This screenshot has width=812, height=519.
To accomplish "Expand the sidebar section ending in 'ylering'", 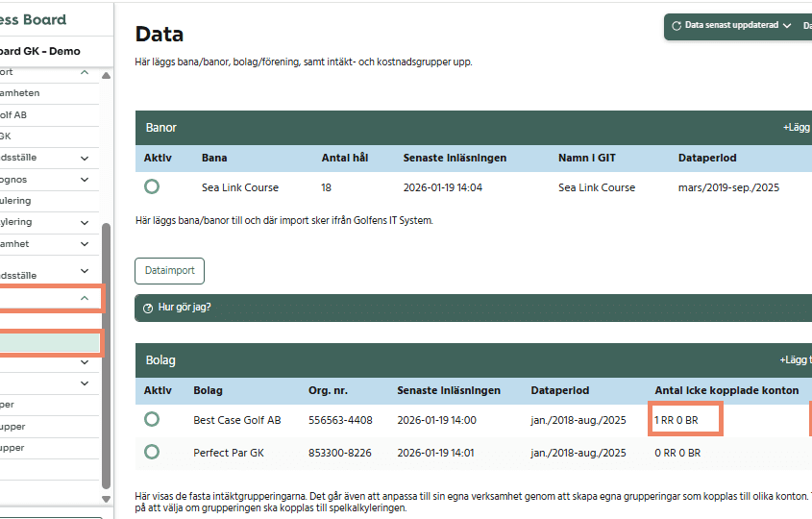I will coord(85,222).
